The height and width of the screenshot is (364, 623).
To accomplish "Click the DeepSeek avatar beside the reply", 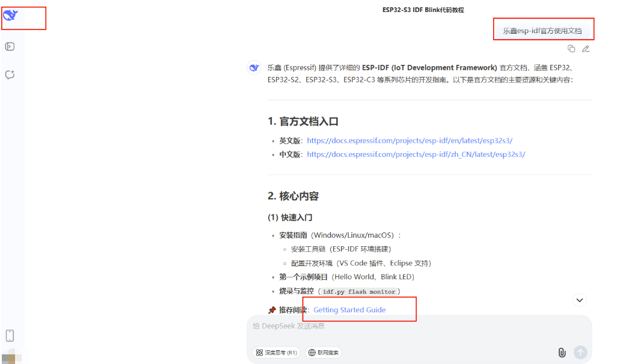I will [x=254, y=67].
